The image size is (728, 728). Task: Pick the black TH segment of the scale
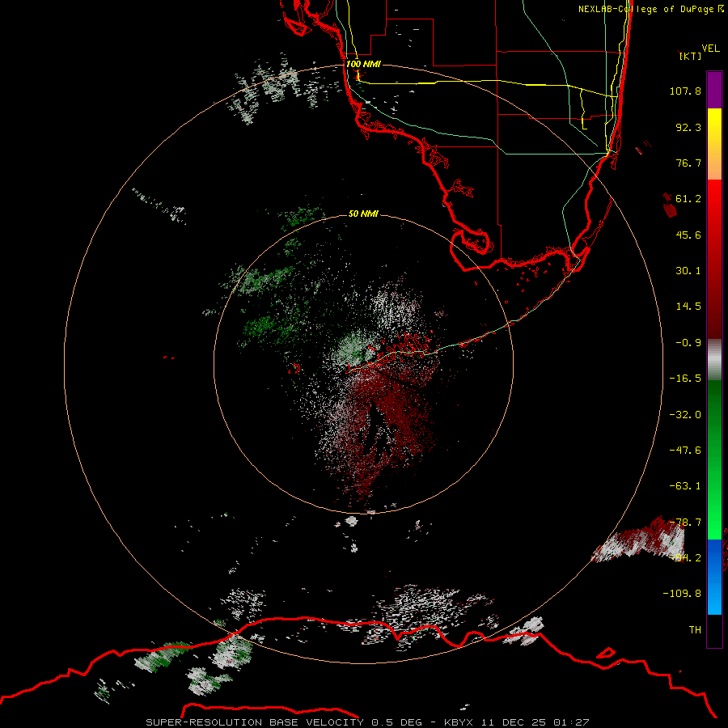[714, 630]
